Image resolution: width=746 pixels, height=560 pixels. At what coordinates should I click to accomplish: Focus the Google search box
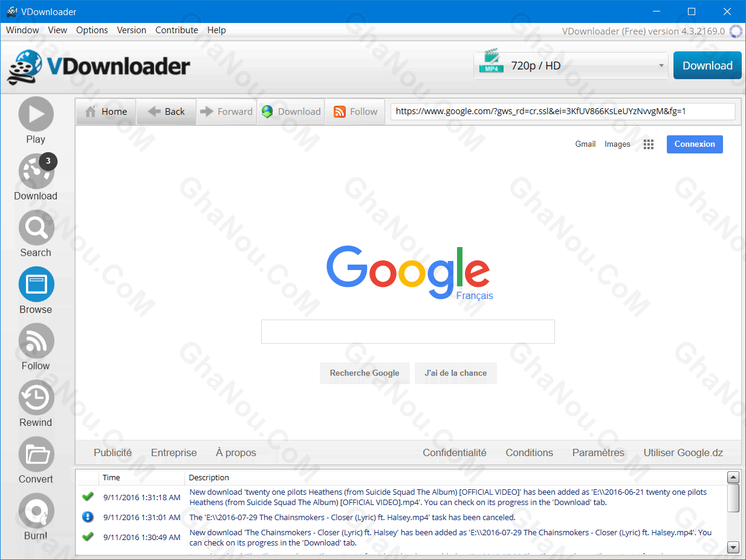coord(408,332)
